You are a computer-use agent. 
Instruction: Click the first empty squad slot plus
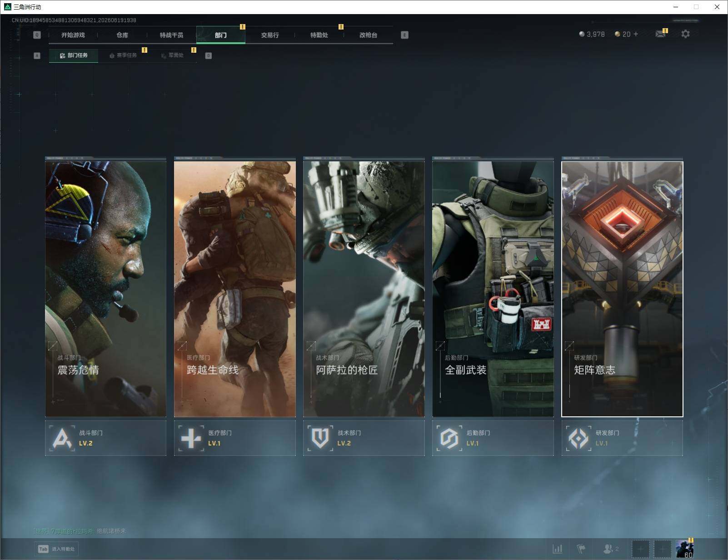640,549
